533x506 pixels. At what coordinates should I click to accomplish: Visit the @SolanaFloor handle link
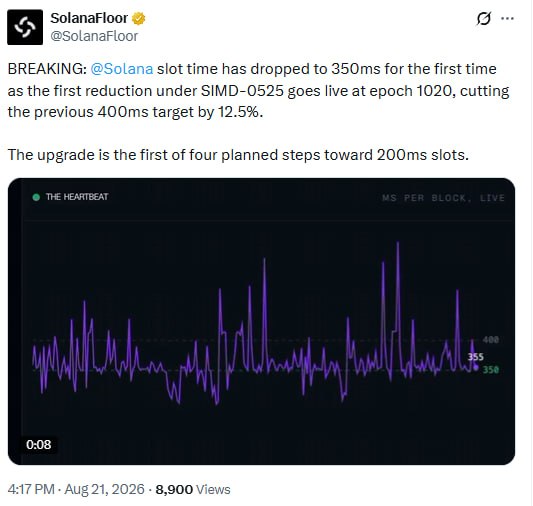pos(94,36)
